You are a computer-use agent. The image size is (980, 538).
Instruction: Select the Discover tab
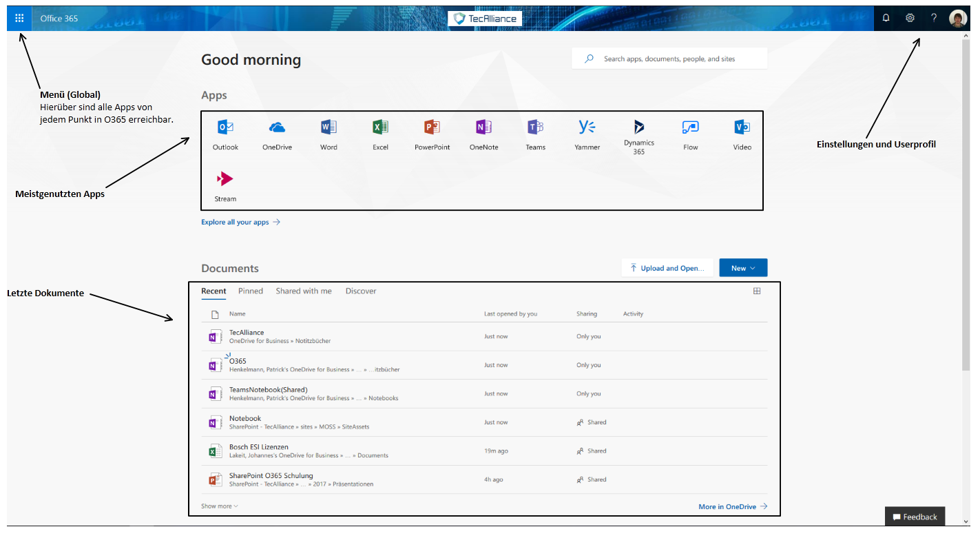(x=361, y=291)
